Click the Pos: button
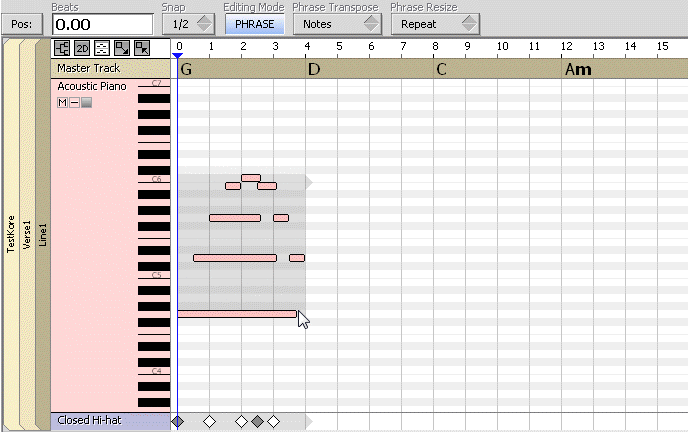The height and width of the screenshot is (432, 688). click(22, 24)
